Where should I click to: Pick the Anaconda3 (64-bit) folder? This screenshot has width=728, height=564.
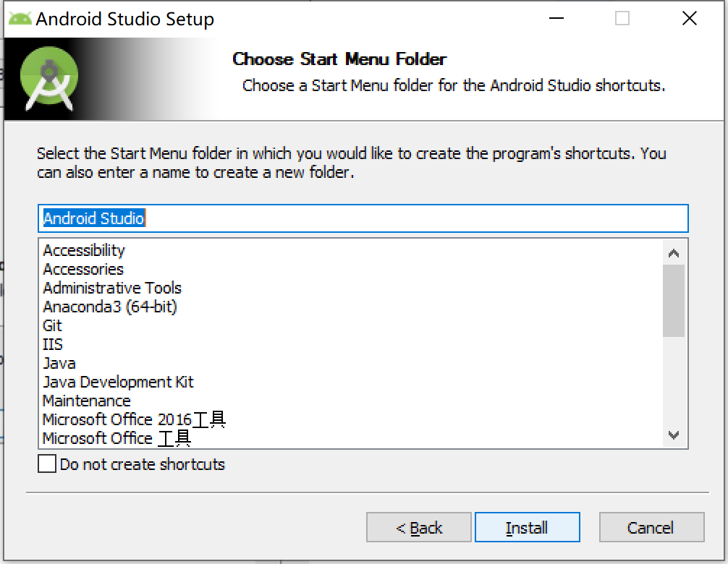pos(110,307)
